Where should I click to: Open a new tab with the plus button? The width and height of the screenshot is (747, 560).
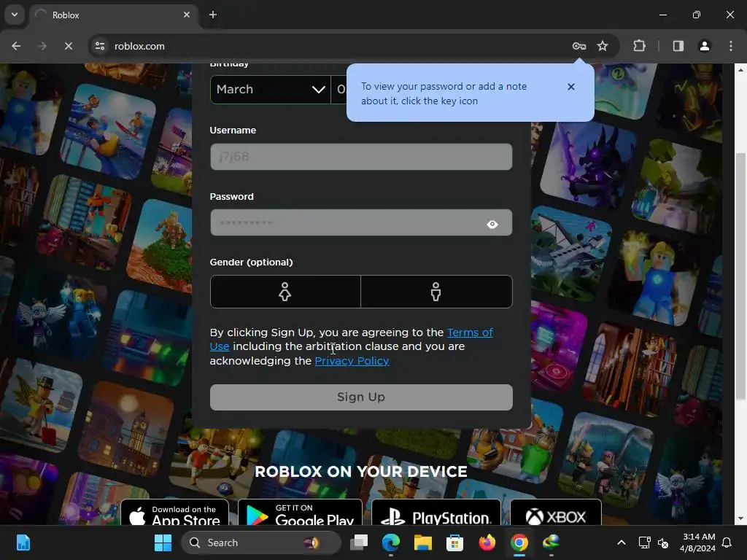[x=213, y=15]
